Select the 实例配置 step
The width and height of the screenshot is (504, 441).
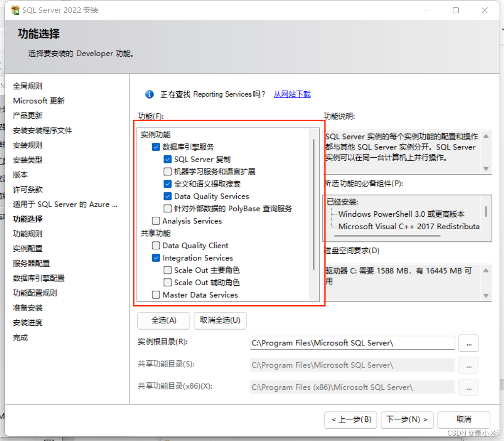point(28,249)
